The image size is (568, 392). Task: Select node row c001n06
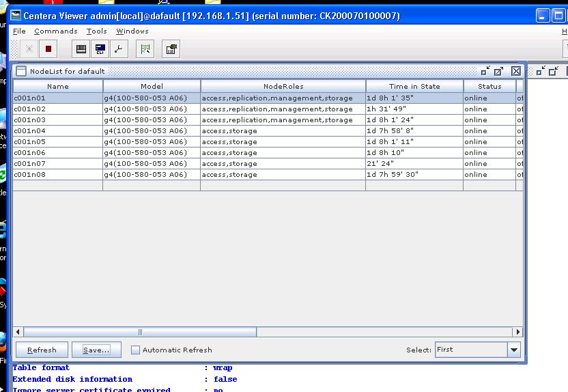coord(268,152)
